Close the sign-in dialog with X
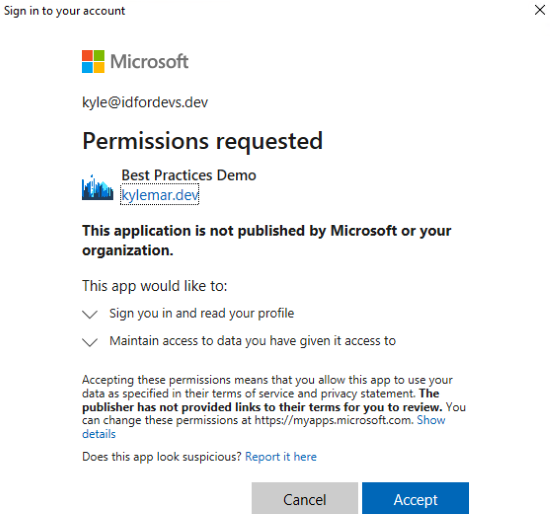550x520 pixels. pyautogui.click(x=540, y=10)
